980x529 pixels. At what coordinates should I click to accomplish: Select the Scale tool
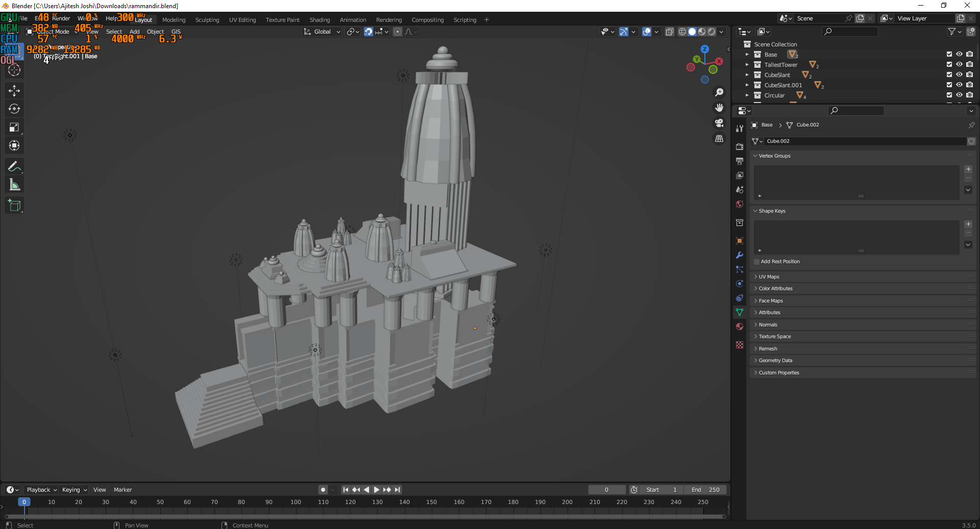click(14, 127)
